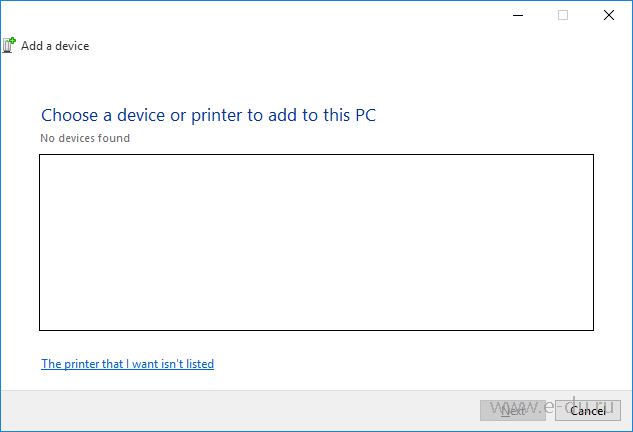Screen dimensions: 633x432
Task: Open "The printer that I want isn't listed"
Action: pos(127,364)
